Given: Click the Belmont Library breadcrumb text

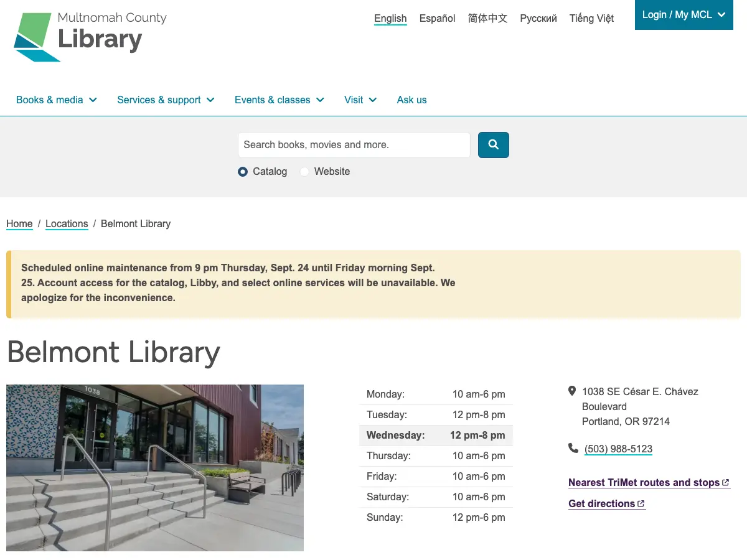Looking at the screenshot, I should tap(136, 224).
